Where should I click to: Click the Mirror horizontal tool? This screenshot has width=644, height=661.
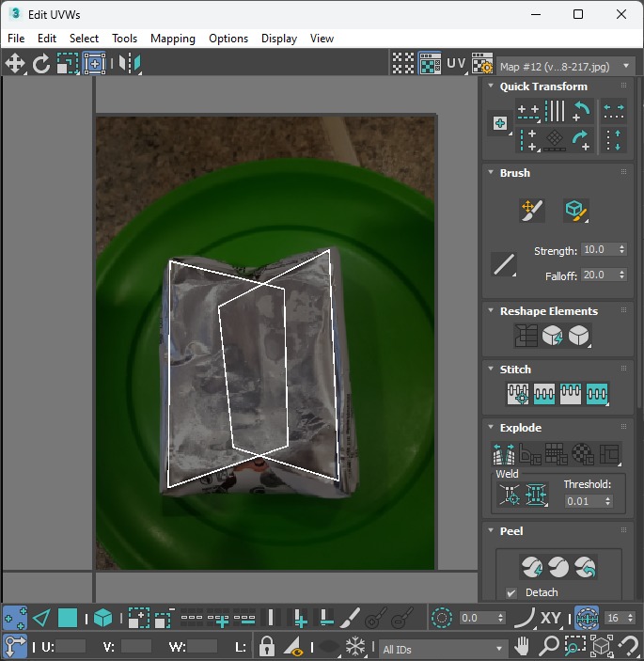pyautogui.click(x=130, y=64)
